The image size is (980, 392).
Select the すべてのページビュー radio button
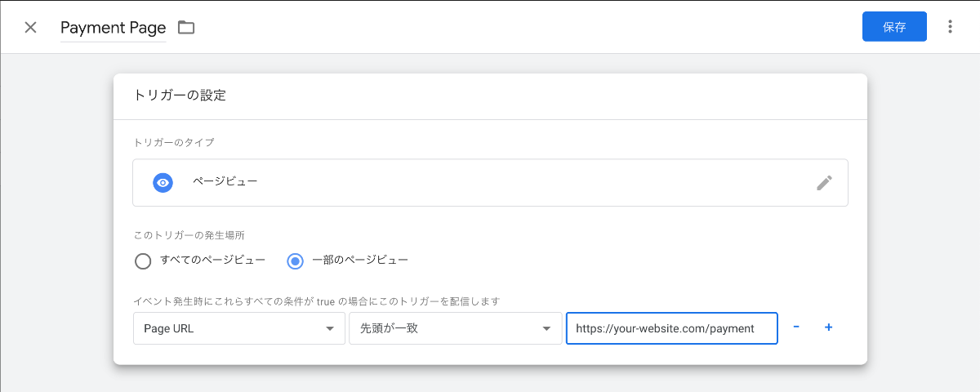pyautogui.click(x=143, y=261)
